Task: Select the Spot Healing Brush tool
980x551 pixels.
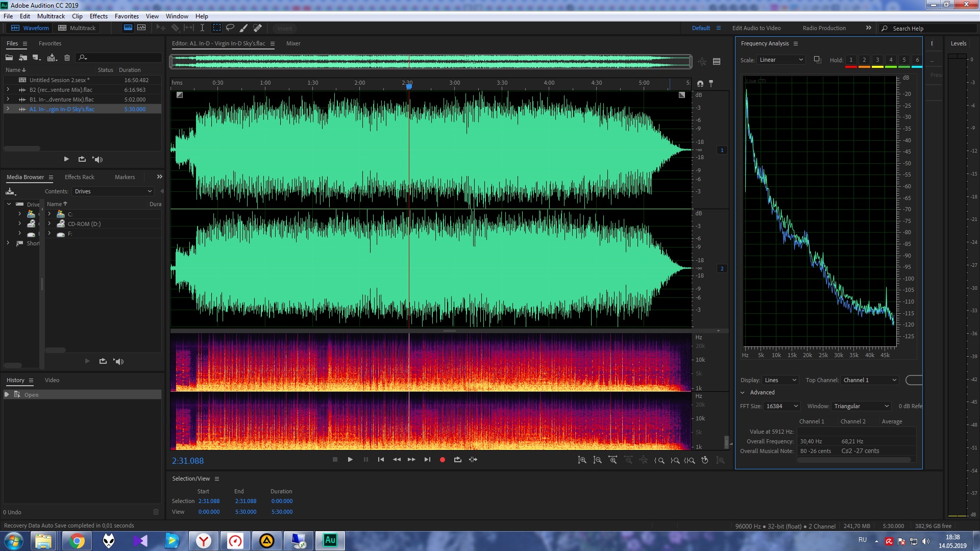Action: click(258, 28)
